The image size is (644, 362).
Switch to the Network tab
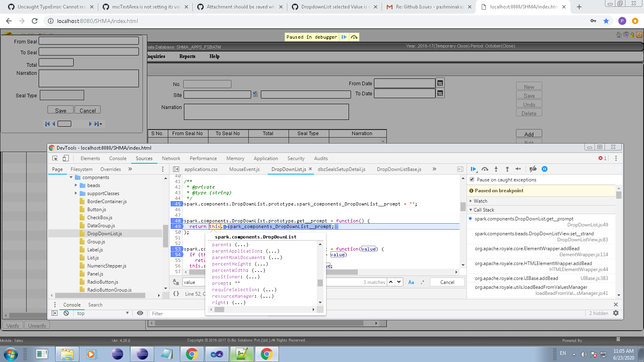(x=171, y=158)
